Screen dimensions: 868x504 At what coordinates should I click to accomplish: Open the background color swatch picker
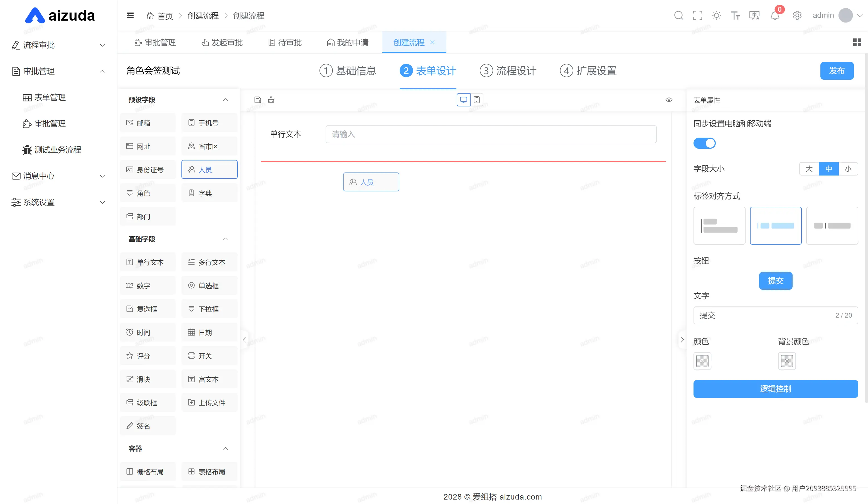coord(786,361)
